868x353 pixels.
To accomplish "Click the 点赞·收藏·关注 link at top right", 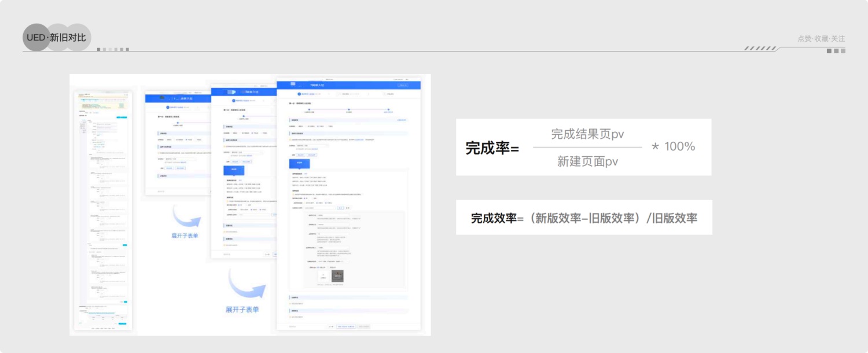I will point(821,38).
